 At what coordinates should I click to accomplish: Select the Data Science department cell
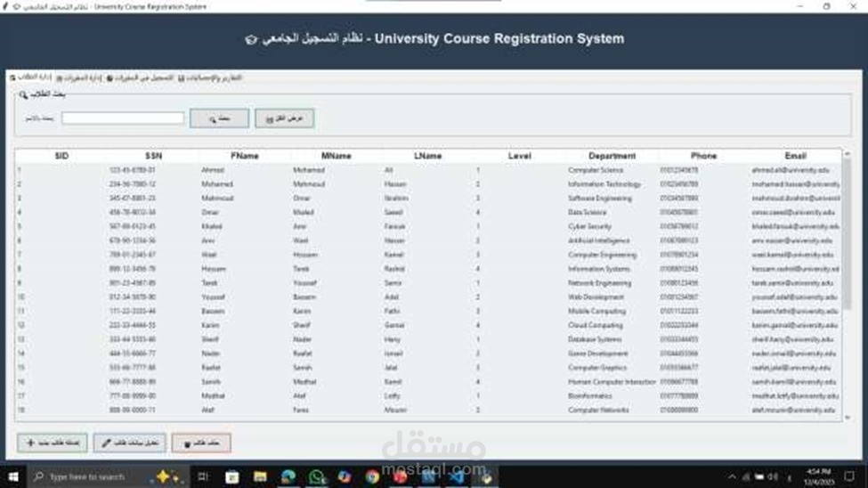point(587,212)
